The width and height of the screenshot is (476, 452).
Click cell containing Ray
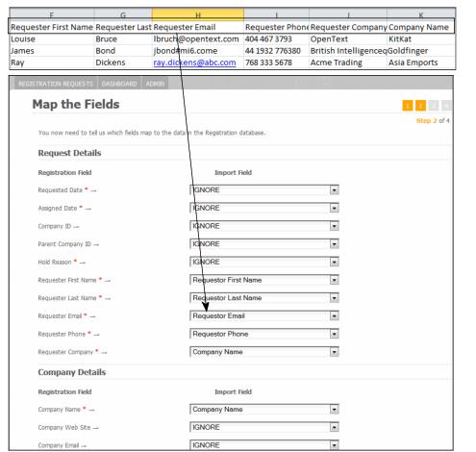click(52, 63)
